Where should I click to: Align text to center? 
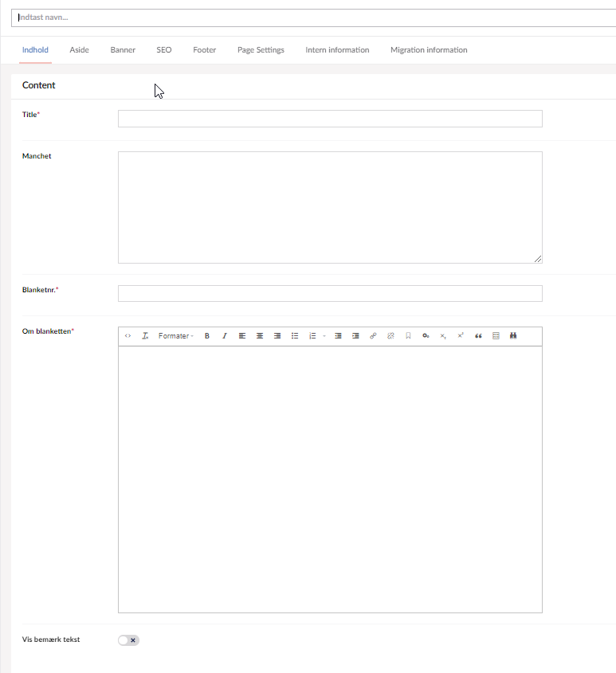pos(260,336)
